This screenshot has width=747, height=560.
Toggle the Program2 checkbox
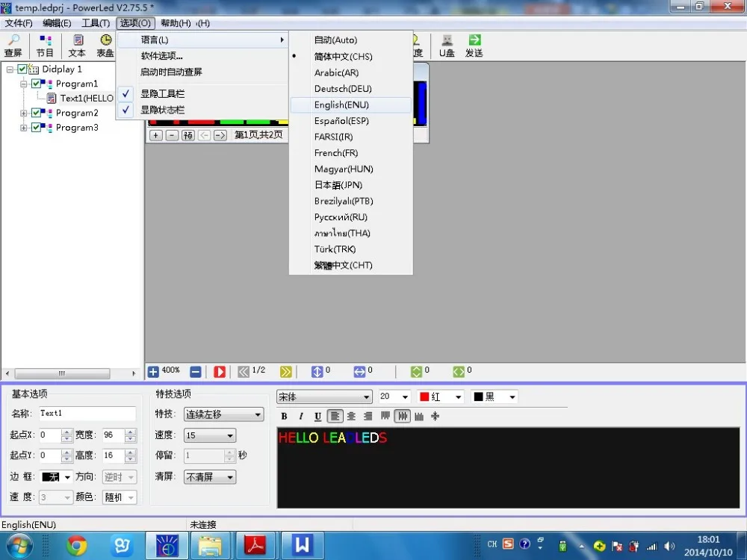click(37, 113)
